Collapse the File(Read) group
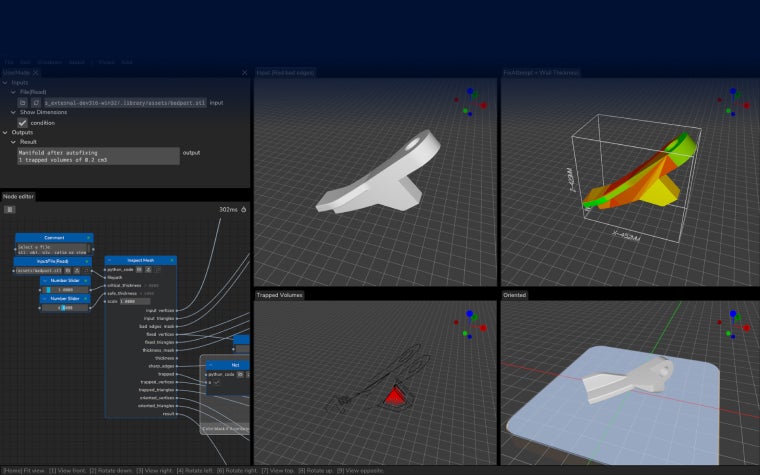Screen dimensions: 760x475 pyautogui.click(x=14, y=92)
